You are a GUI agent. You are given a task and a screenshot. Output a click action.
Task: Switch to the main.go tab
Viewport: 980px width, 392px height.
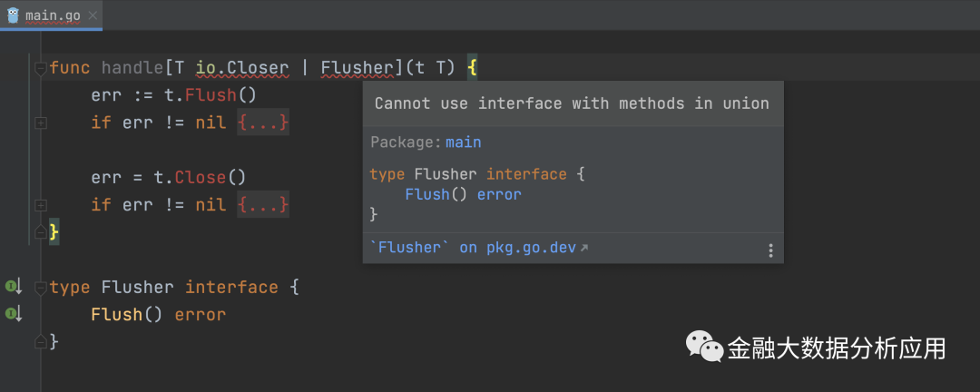point(54,15)
